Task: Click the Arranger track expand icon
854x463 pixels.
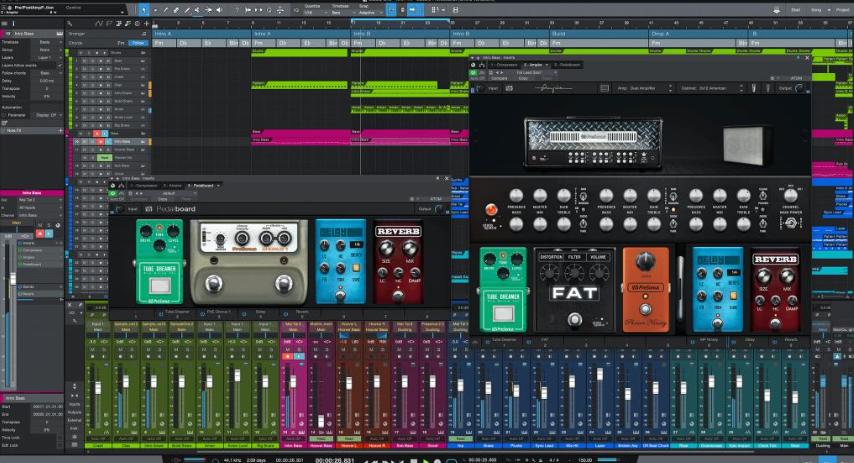Action: coord(143,33)
